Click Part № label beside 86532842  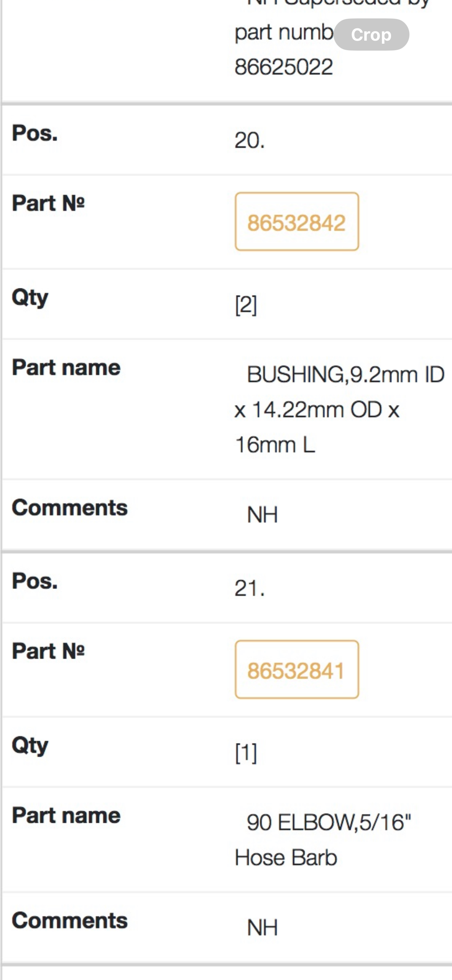(x=48, y=203)
